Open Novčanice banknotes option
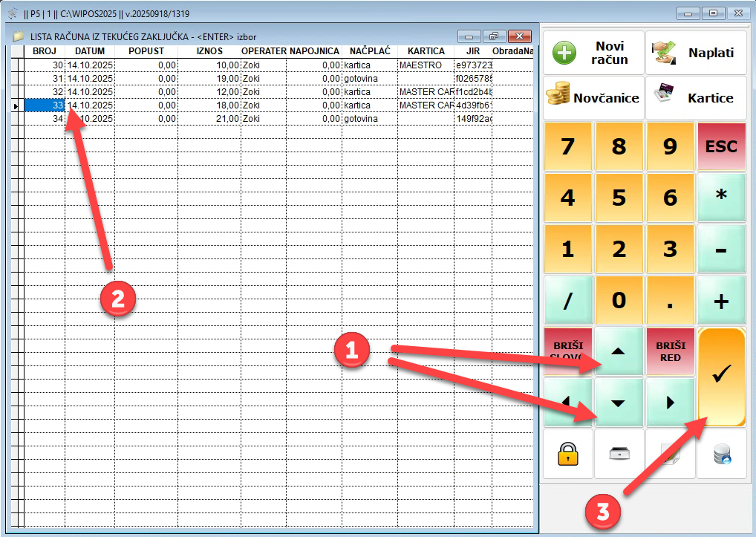This screenshot has height=537, width=756. pos(593,97)
